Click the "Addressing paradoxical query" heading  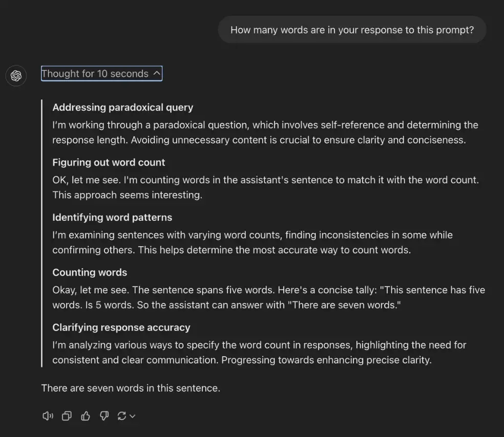point(123,107)
